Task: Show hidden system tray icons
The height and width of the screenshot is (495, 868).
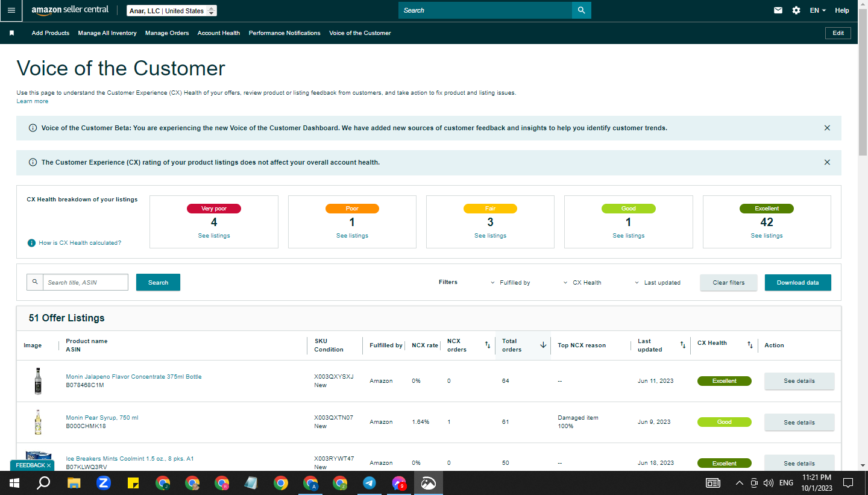Action: 740,483
